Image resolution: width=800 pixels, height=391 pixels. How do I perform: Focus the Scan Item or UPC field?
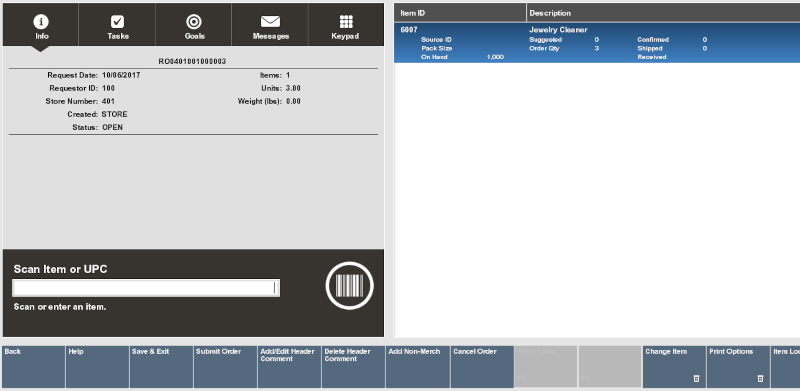click(x=146, y=288)
